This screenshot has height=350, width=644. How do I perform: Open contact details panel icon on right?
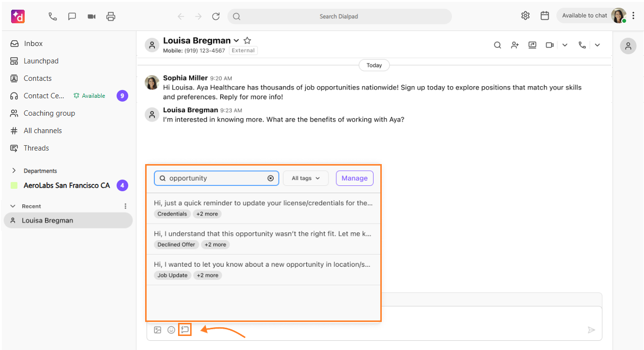click(x=628, y=46)
